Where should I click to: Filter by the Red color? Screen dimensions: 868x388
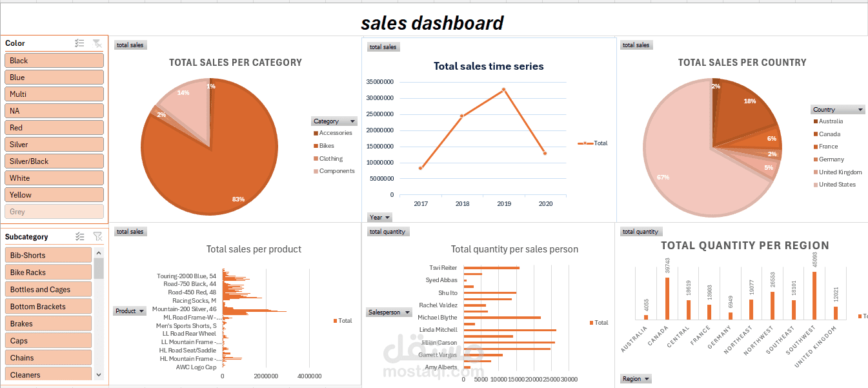click(x=54, y=127)
